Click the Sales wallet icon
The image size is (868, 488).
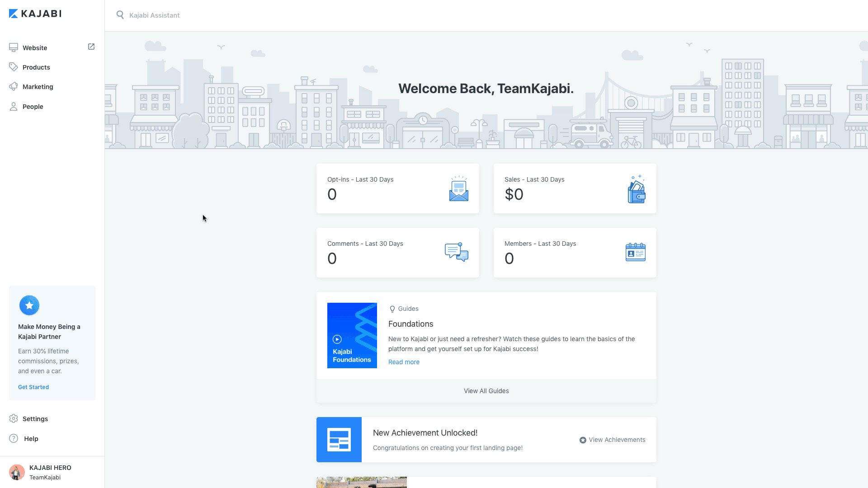[636, 189]
